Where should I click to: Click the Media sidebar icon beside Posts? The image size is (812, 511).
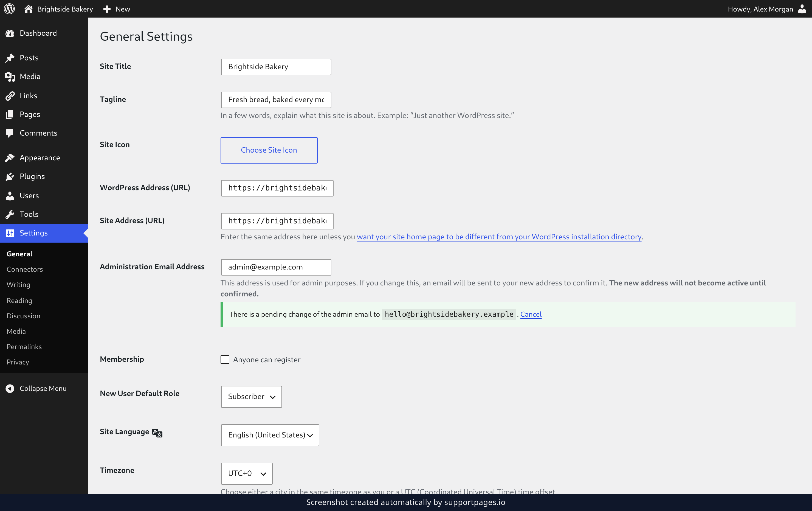click(x=10, y=77)
